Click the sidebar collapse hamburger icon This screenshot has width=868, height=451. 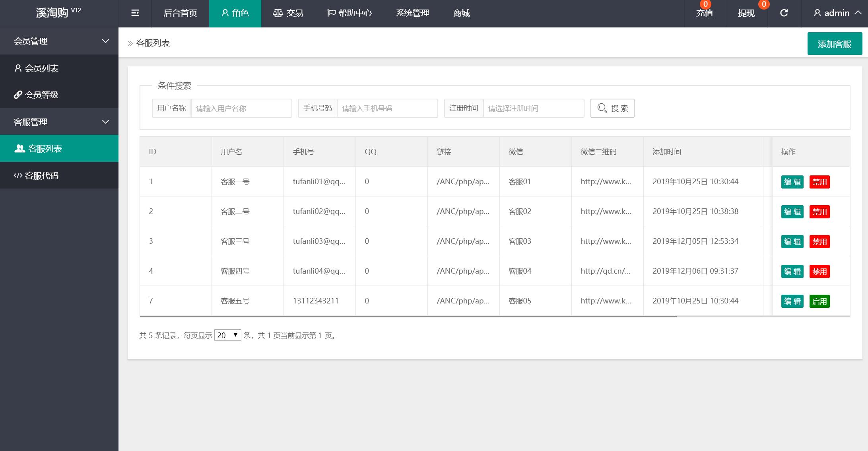tap(135, 13)
